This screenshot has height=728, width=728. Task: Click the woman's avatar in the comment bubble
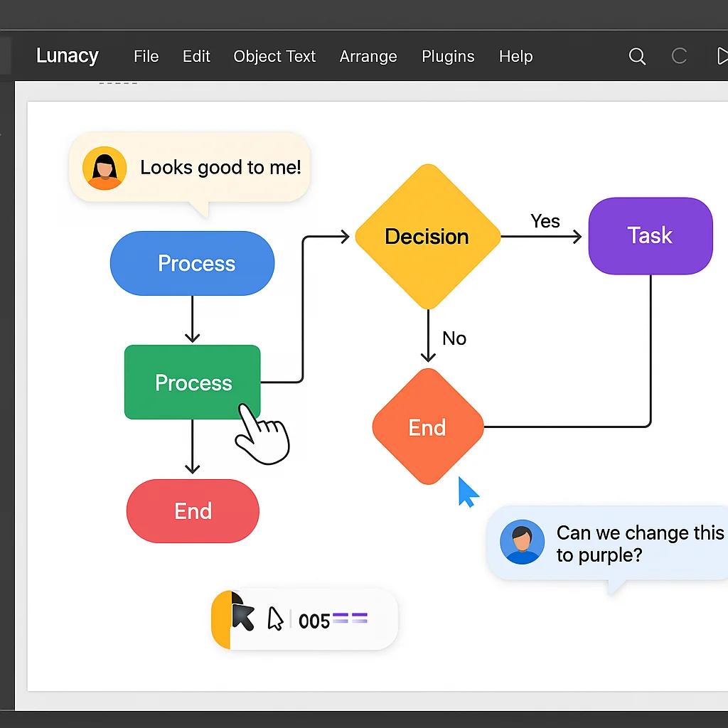coord(105,168)
